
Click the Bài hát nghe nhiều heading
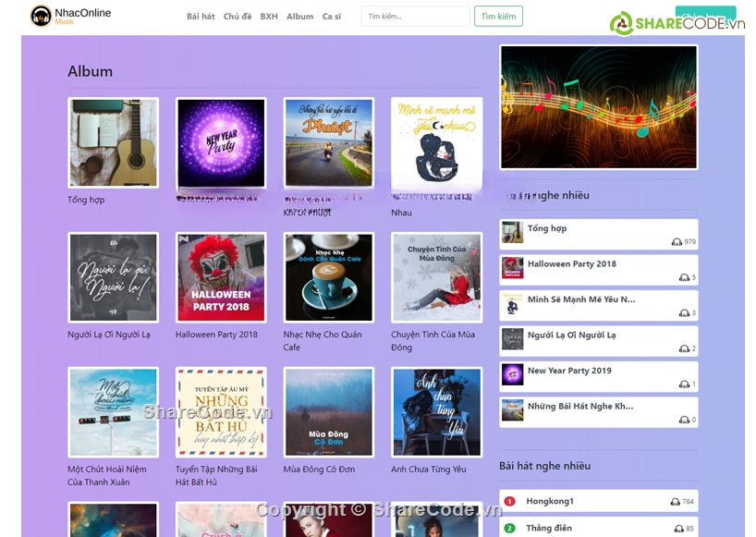point(545,466)
